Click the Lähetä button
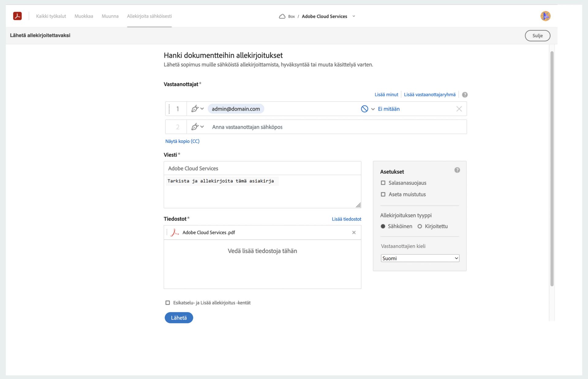The height and width of the screenshot is (379, 588). coord(179,318)
